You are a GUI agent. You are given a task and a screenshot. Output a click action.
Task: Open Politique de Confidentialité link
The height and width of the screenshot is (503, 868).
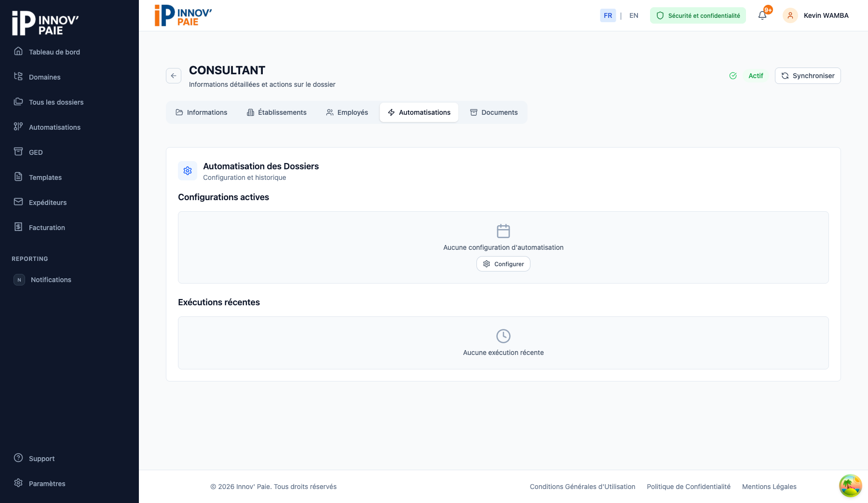coord(689,487)
